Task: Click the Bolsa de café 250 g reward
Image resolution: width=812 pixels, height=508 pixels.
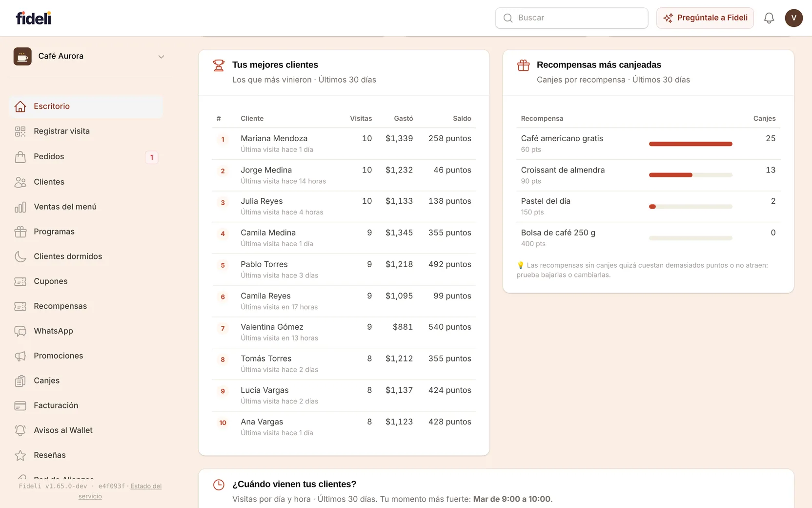Action: tap(558, 233)
